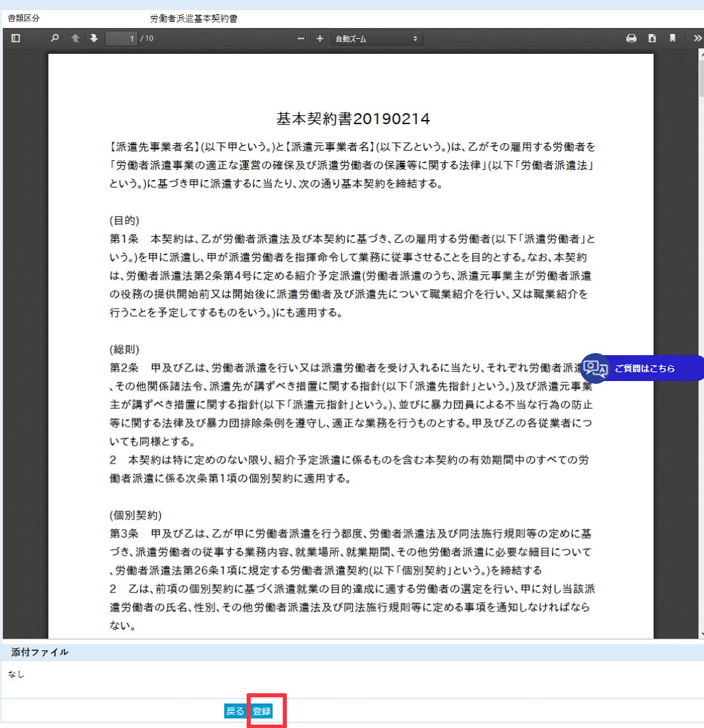704x728 pixels.
Task: Open the find-in-document search tool
Action: [x=55, y=39]
